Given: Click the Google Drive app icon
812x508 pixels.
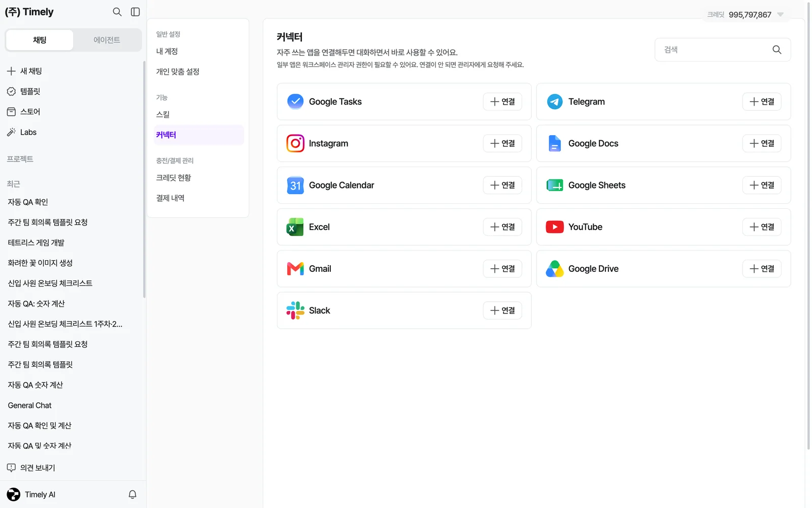Looking at the screenshot, I should (x=555, y=269).
